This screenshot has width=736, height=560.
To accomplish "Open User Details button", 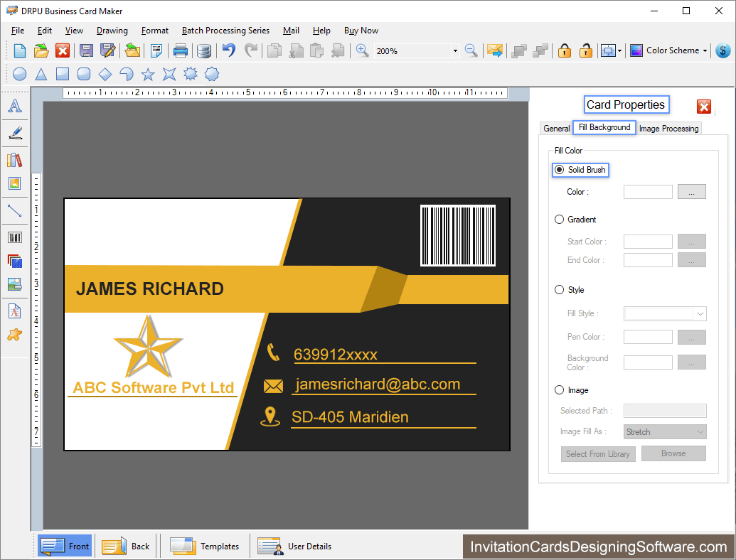I will pyautogui.click(x=295, y=546).
